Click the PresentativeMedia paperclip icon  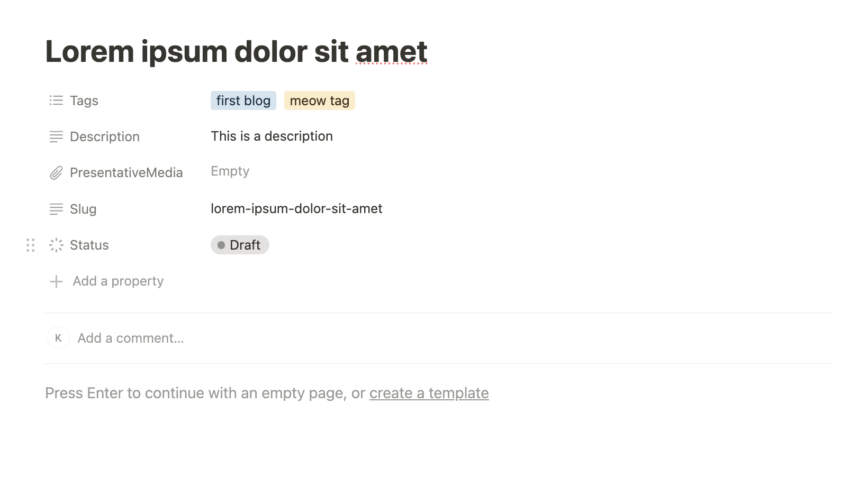coord(56,173)
